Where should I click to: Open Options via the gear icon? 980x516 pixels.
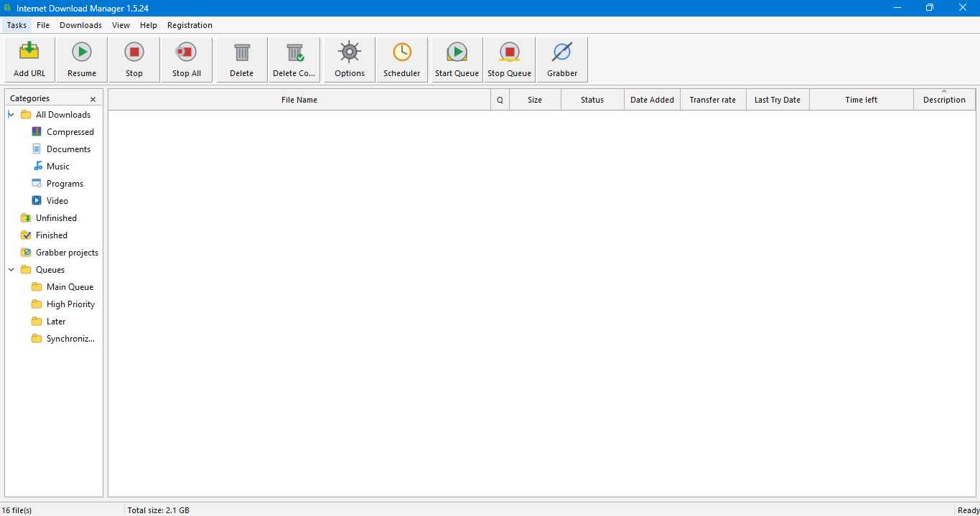[350, 52]
